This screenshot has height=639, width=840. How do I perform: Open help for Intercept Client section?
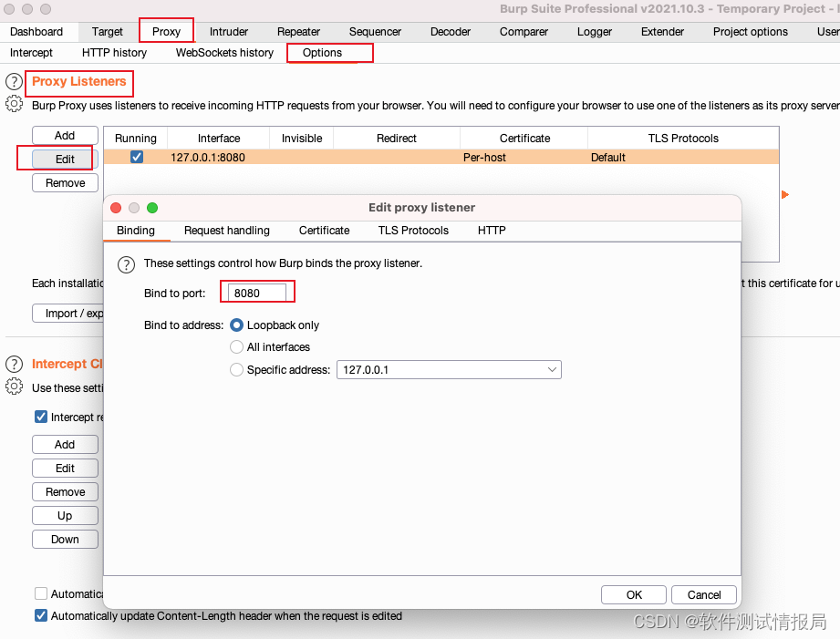(x=14, y=365)
